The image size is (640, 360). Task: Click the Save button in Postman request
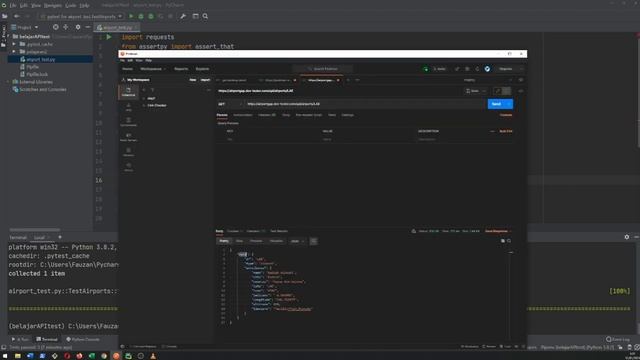pos(474,91)
